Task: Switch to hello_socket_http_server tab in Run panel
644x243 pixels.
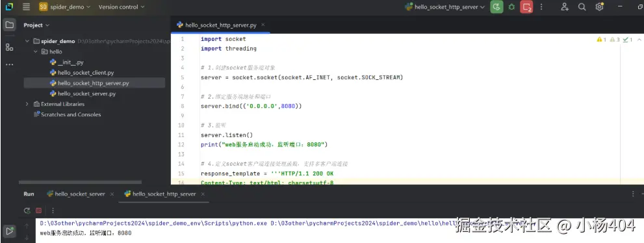Action: (160, 194)
